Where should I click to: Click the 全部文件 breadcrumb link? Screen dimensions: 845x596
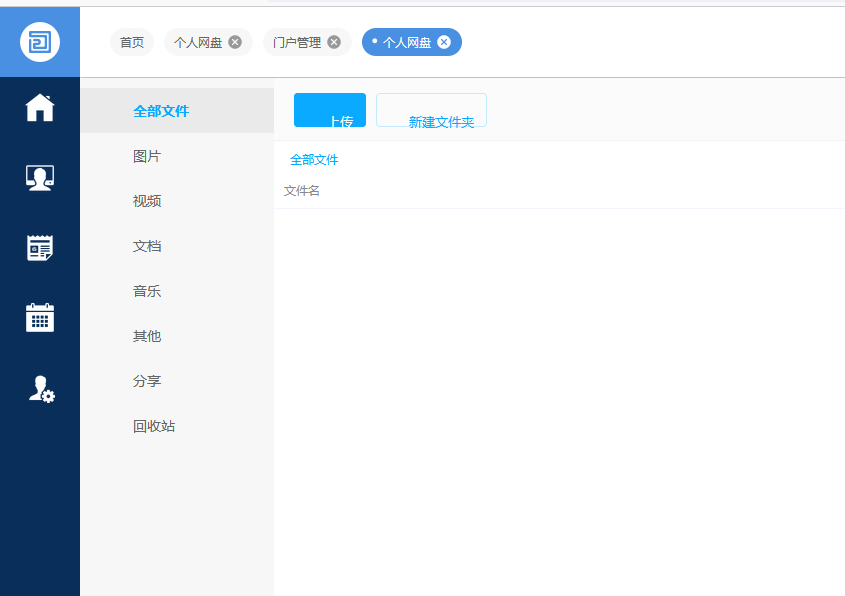314,160
